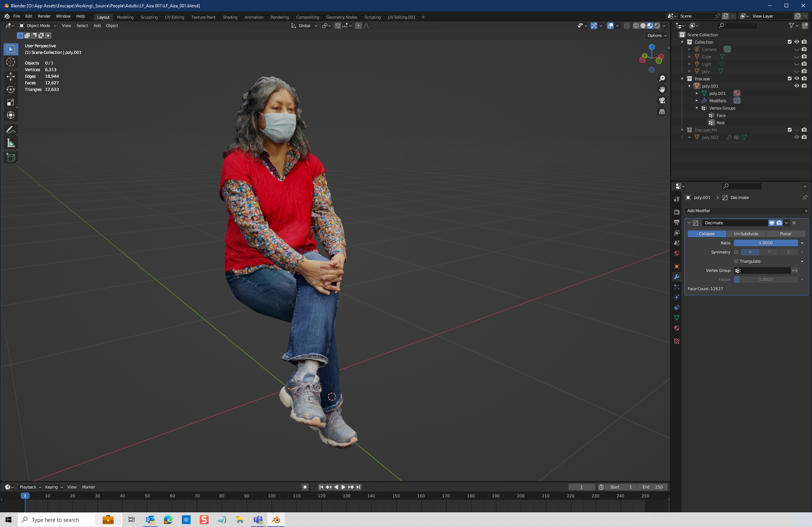Choose Planar decimate mode
Screen dimensions: 812x527
tap(786, 234)
